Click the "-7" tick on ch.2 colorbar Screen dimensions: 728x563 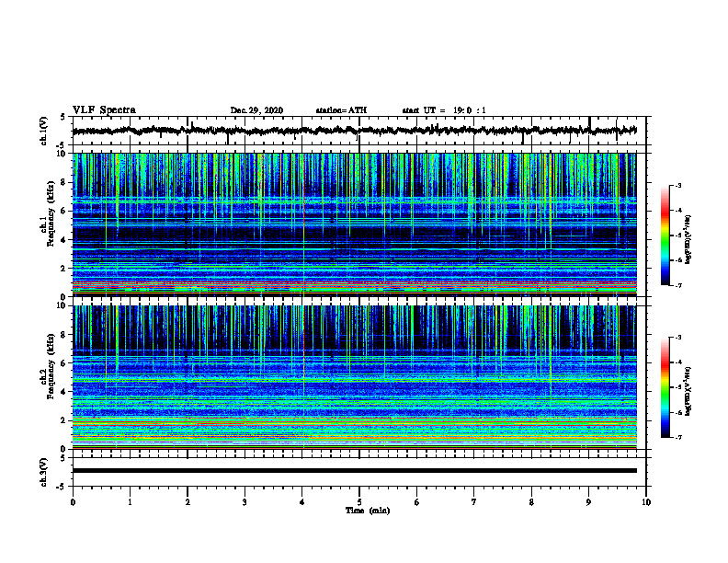pos(678,437)
